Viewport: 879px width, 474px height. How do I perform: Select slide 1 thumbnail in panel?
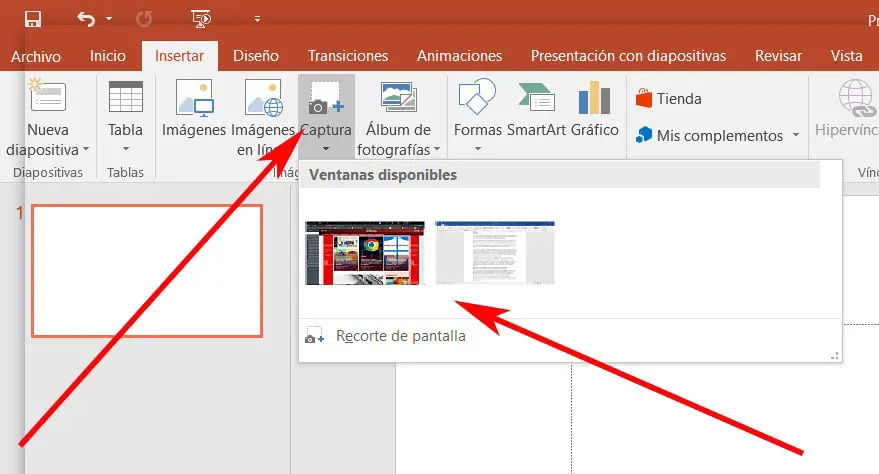point(147,271)
